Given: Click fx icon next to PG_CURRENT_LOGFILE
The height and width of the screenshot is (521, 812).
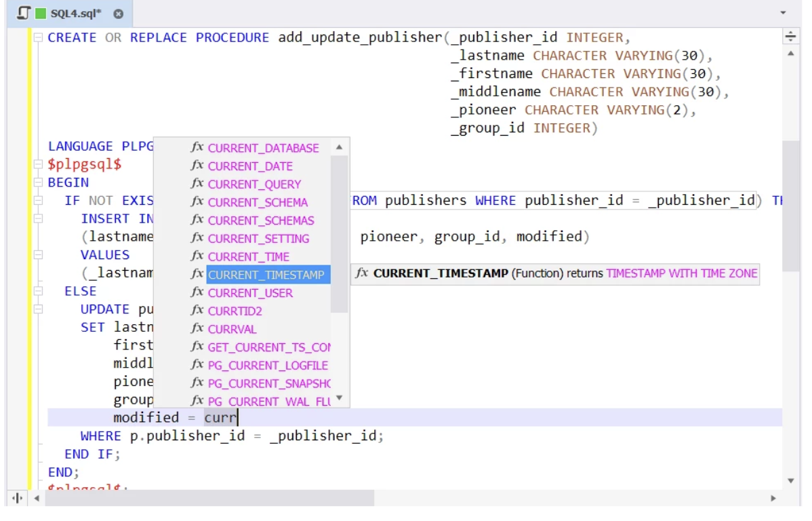Looking at the screenshot, I should point(197,365).
